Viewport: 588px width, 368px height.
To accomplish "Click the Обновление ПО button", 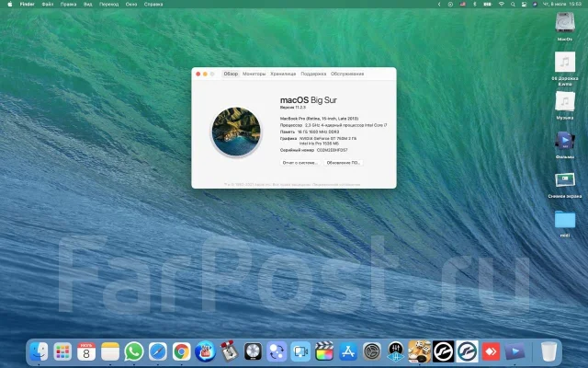I will [x=343, y=163].
